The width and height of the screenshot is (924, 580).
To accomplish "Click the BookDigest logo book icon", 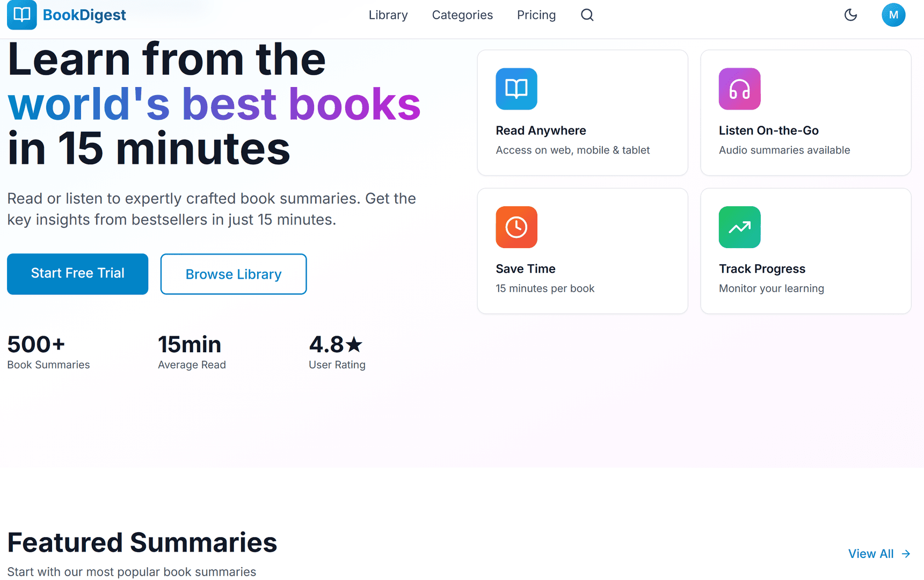I will click(x=21, y=15).
